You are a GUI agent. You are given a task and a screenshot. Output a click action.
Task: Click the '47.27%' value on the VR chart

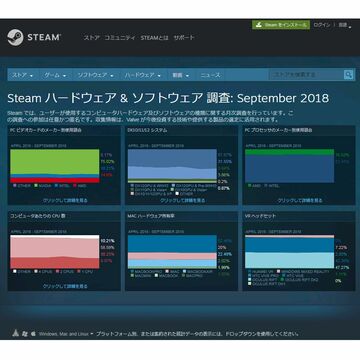342,267
